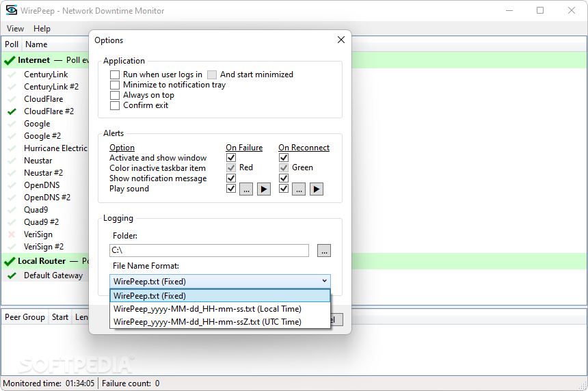This screenshot has width=588, height=391.
Task: Click the Peer Group column header
Action: pos(25,317)
